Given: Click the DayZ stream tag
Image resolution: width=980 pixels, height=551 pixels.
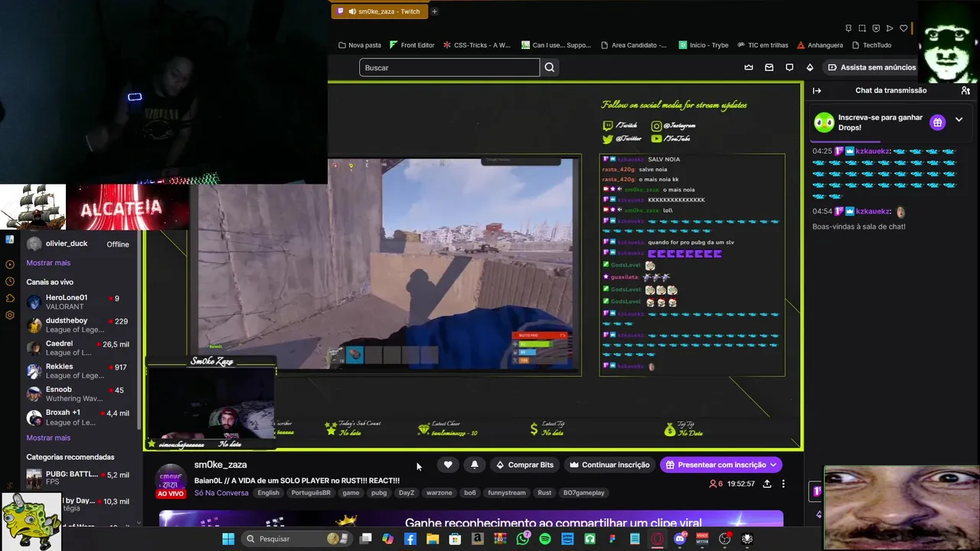Looking at the screenshot, I should pos(407,493).
